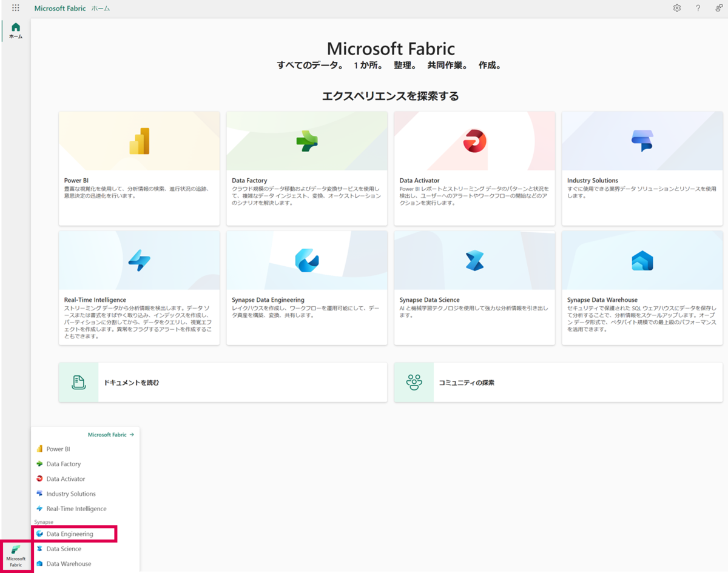Click the Synapse Data Engineering logo card
Image resolution: width=728 pixels, height=573 pixels.
coord(307,260)
